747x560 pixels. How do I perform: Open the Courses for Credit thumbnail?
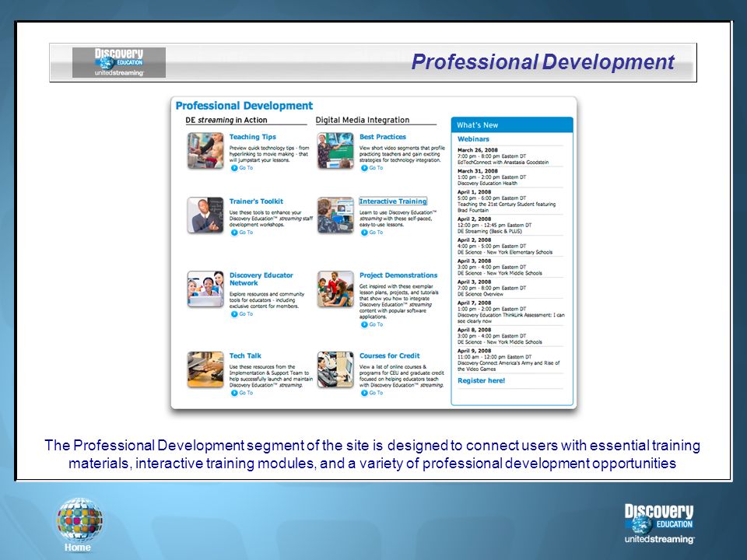click(335, 369)
